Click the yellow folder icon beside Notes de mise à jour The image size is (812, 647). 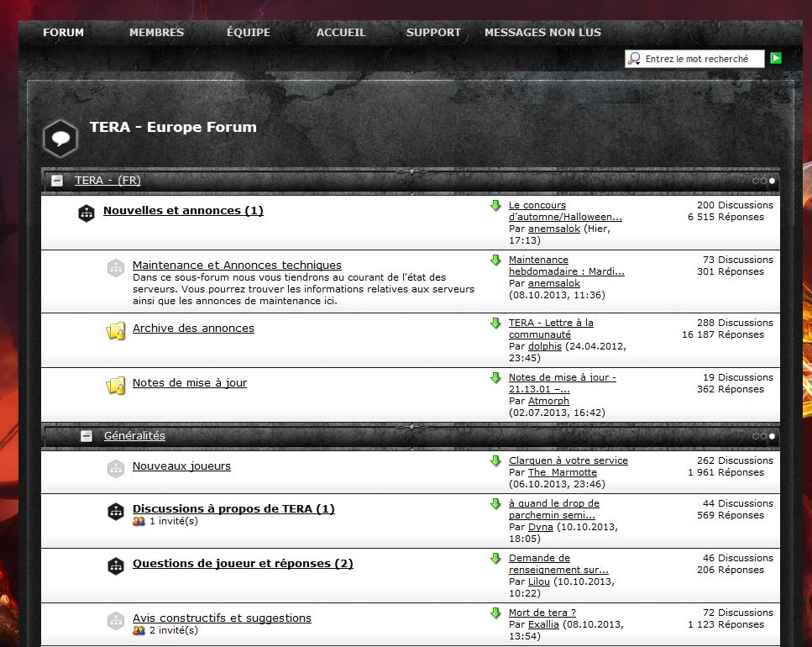point(116,386)
